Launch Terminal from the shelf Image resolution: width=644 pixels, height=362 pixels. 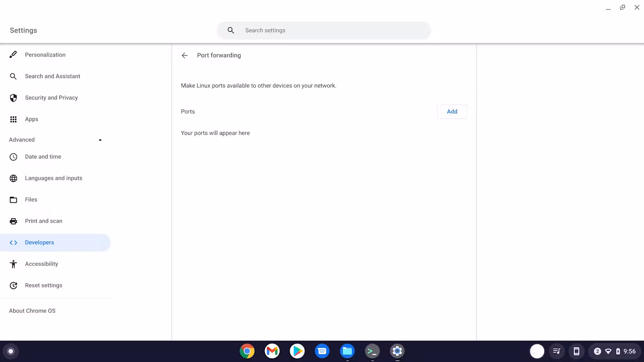coord(372,351)
